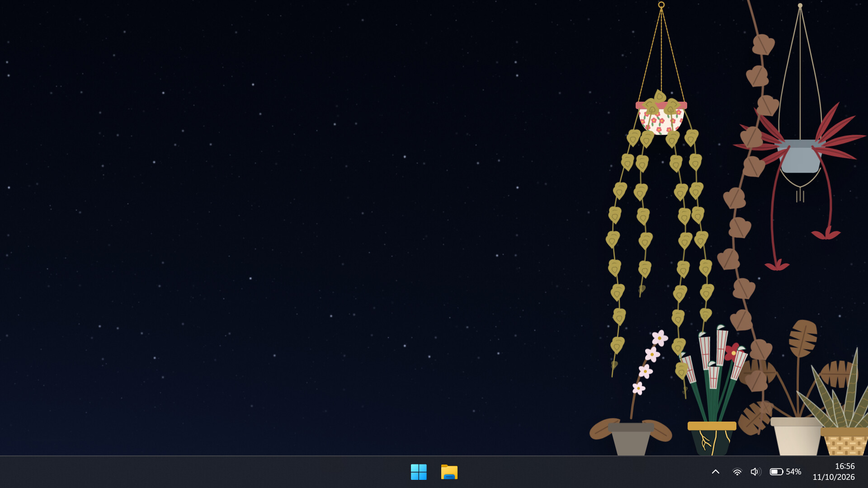
Task: Open the Windows Start menu
Action: [419, 472]
